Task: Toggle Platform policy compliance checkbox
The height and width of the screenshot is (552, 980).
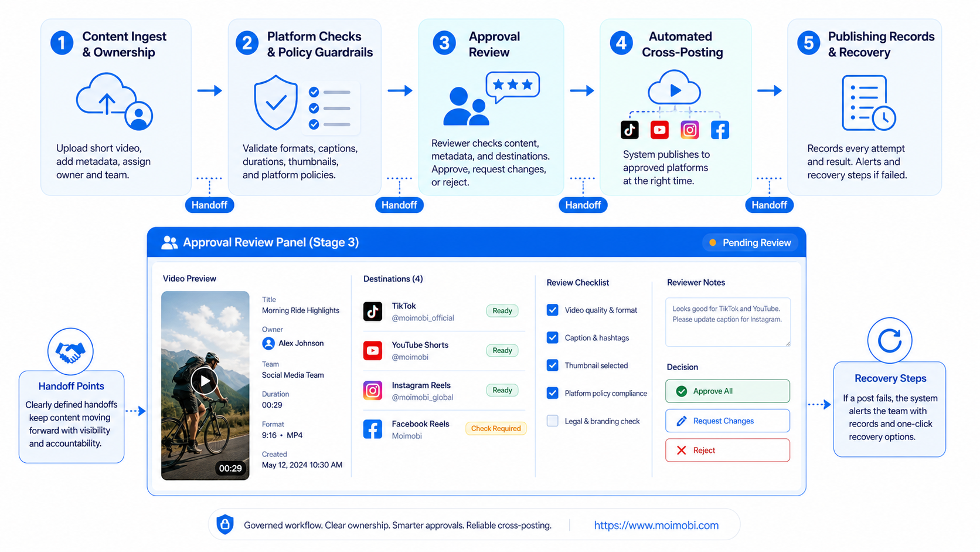Action: point(553,393)
